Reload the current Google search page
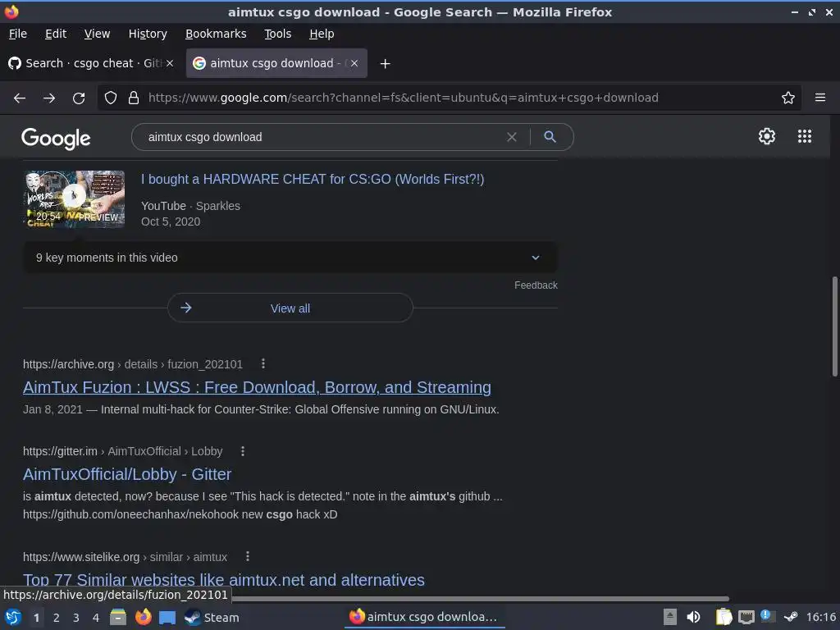 click(x=79, y=98)
